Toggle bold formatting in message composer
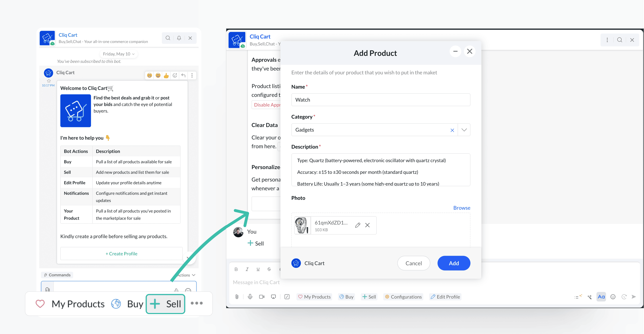Image resolution: width=644 pixels, height=334 pixels. 236,269
